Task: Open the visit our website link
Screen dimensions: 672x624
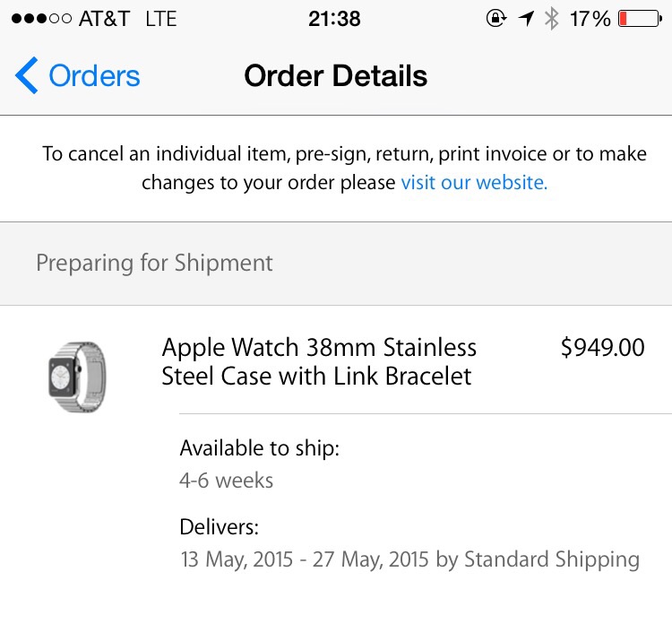Action: point(474,182)
